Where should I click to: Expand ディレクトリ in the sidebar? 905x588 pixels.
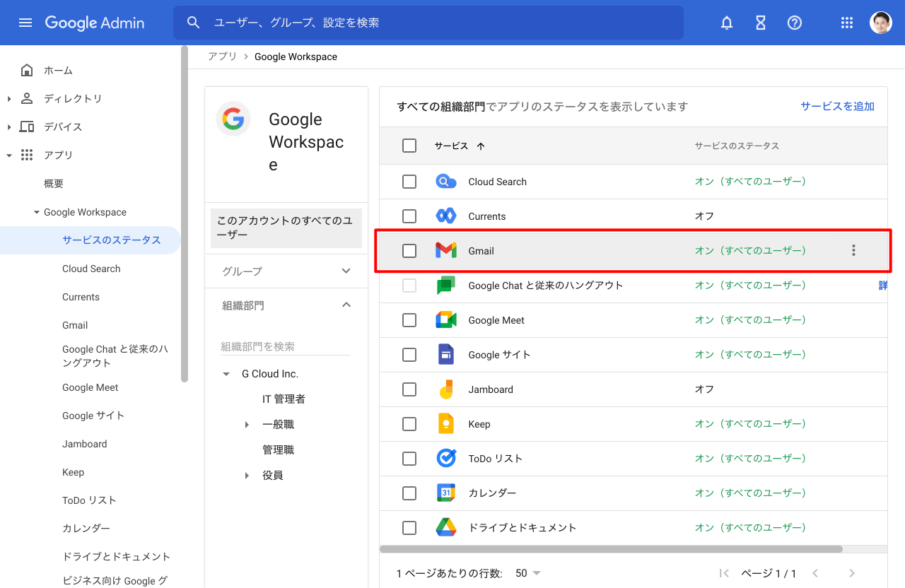point(9,98)
